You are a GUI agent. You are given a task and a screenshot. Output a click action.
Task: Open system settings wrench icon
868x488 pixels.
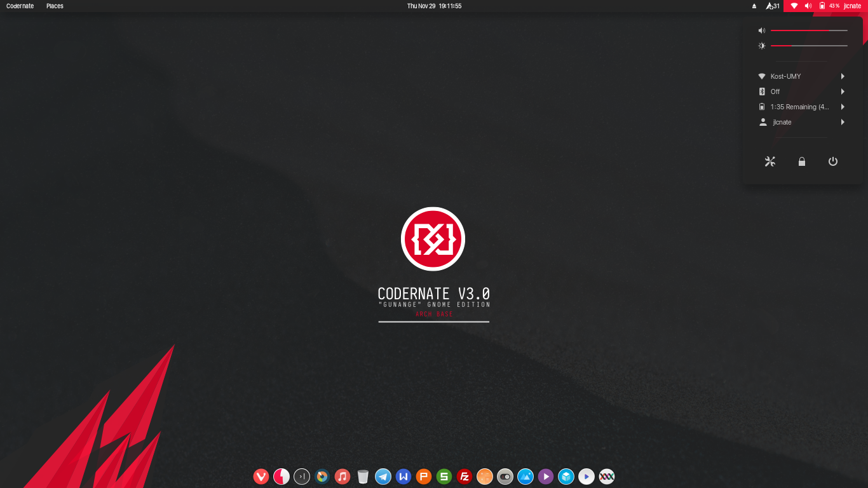coord(770,161)
